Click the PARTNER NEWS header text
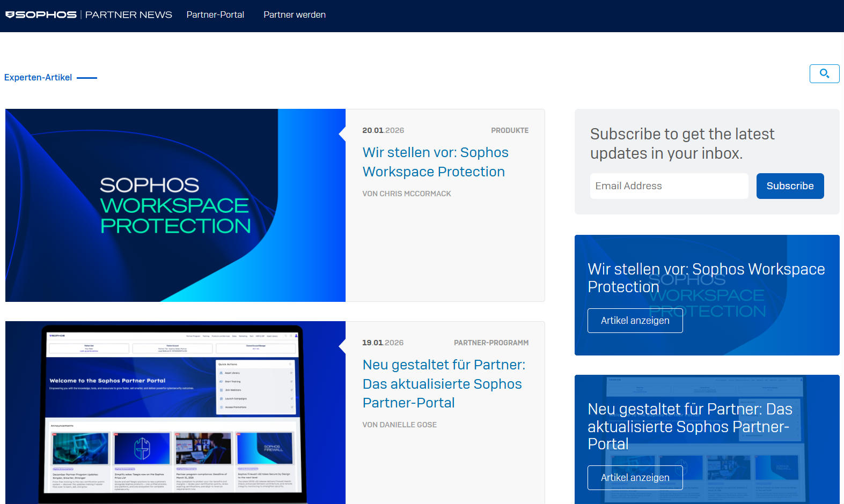Screen dimensions: 844x504 [x=129, y=14]
